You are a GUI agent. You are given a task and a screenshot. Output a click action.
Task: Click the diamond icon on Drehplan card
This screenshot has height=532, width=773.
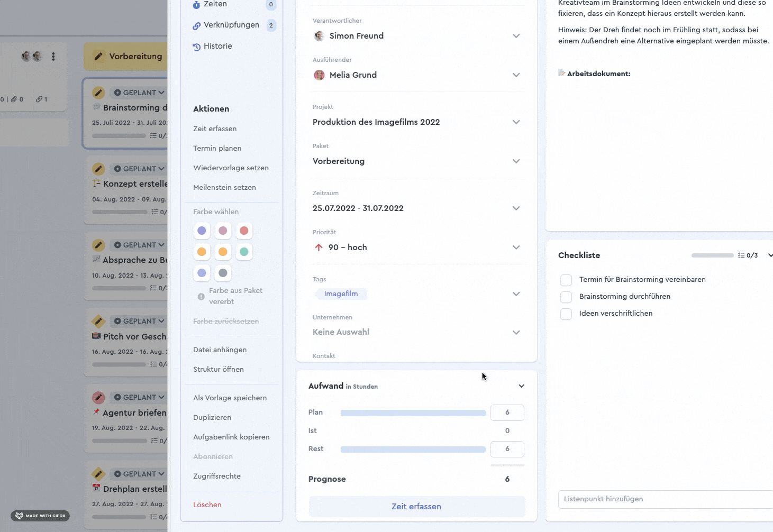point(98,474)
